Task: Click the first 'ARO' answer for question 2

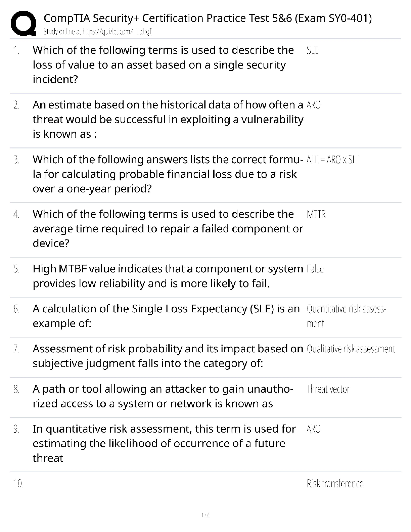Action: tap(314, 105)
